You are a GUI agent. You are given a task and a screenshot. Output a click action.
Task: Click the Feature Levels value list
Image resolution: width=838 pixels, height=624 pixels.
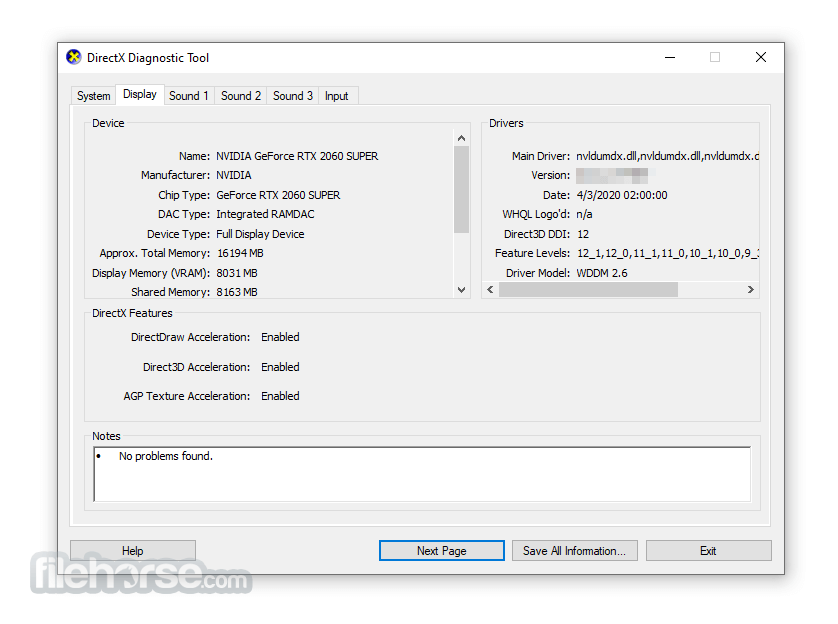coord(668,253)
